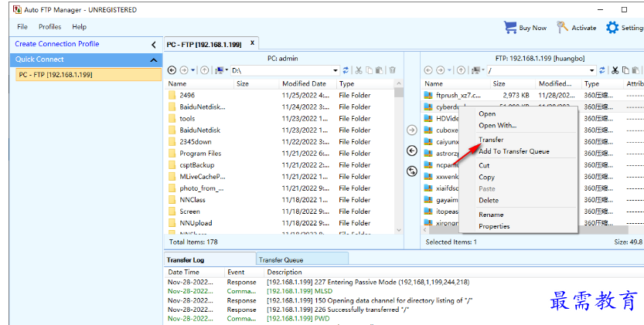The image size is (644, 325).
Task: Choose Cut in context menu
Action: pyautogui.click(x=484, y=165)
